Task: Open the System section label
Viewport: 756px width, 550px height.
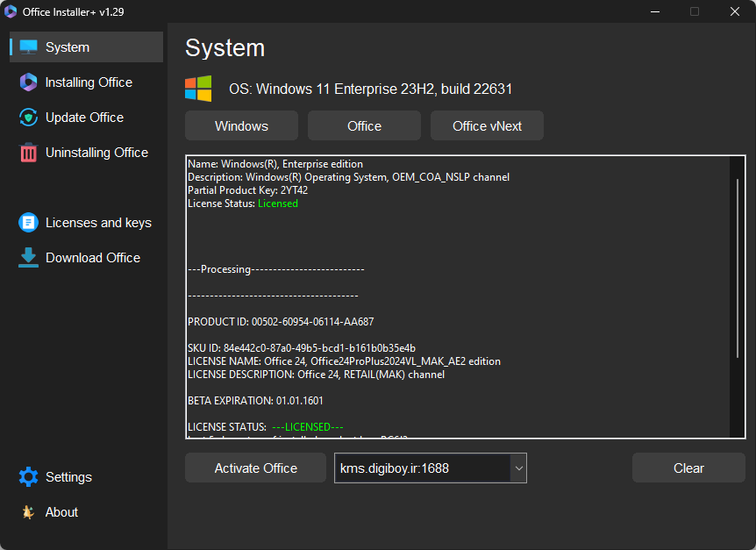Action: click(68, 47)
